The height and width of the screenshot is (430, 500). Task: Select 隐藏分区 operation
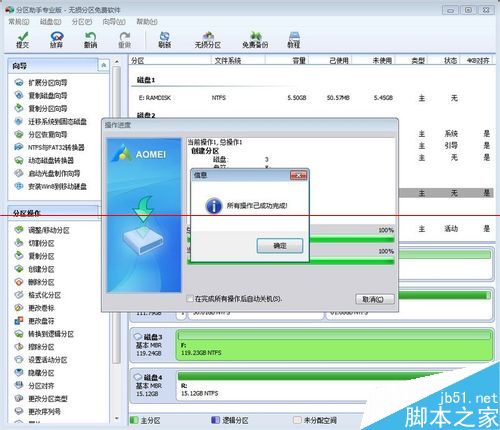tap(35, 373)
